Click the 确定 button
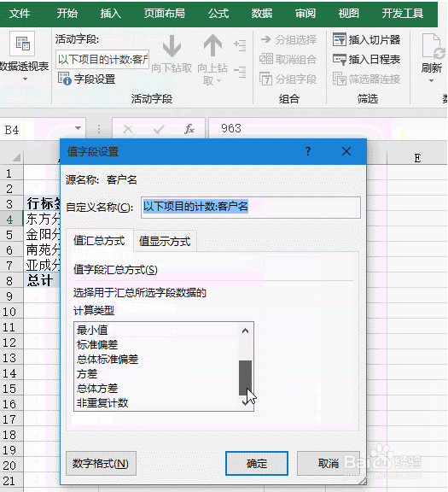448x492 pixels. click(x=257, y=463)
